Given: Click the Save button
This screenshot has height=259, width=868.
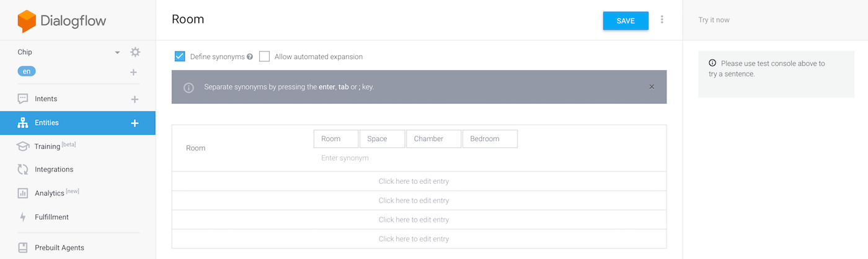Looking at the screenshot, I should click(x=625, y=21).
